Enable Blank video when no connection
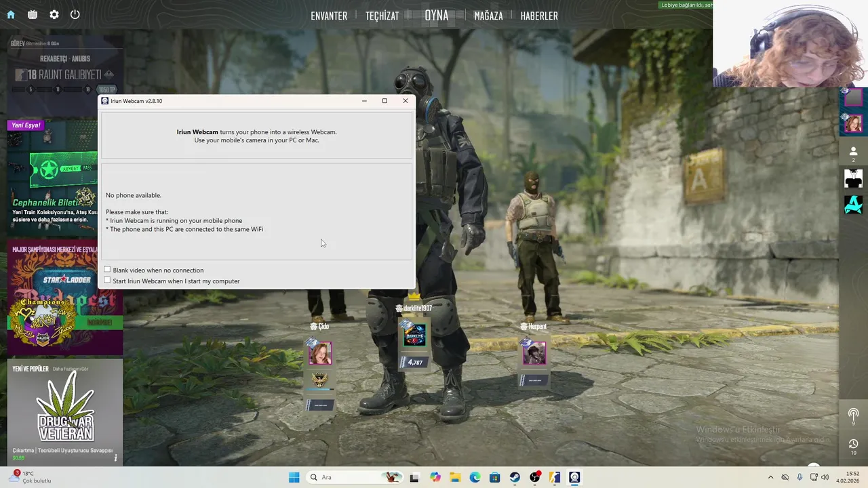868x488 pixels. (x=107, y=270)
